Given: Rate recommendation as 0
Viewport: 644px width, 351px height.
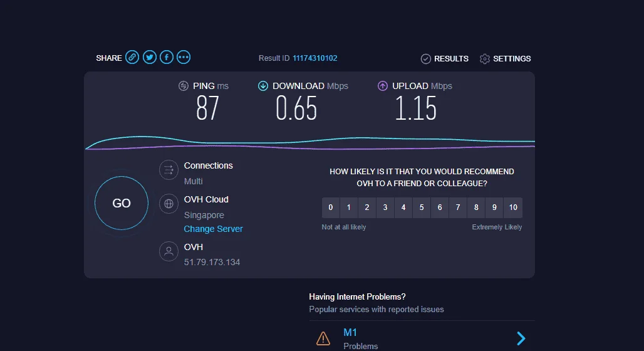Looking at the screenshot, I should click(331, 207).
